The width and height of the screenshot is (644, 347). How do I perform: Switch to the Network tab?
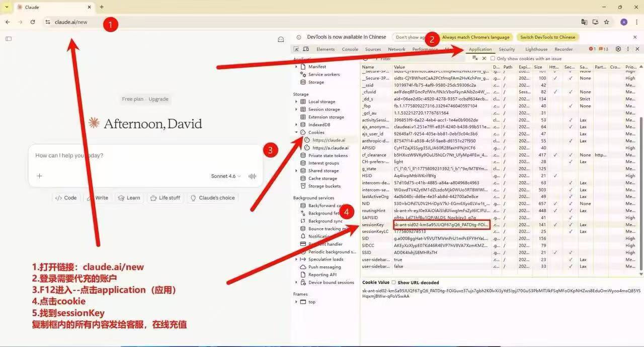(396, 49)
